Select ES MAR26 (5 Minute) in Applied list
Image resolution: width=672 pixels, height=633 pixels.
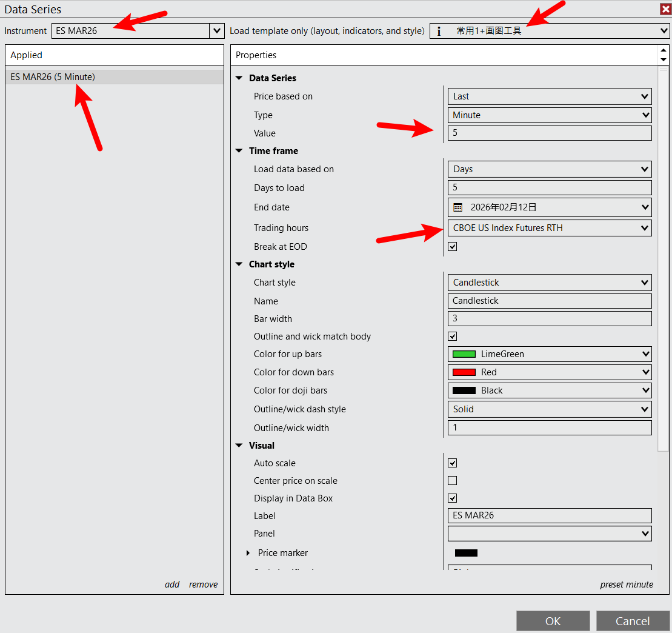(53, 77)
